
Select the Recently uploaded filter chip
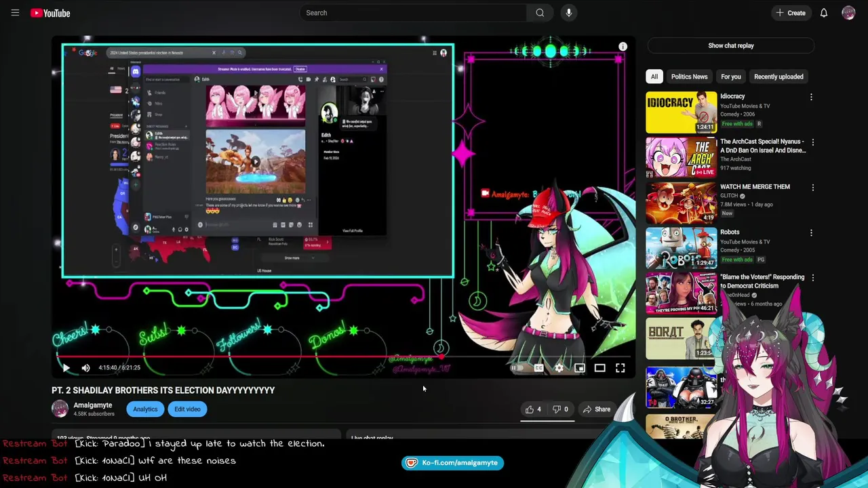tap(778, 77)
